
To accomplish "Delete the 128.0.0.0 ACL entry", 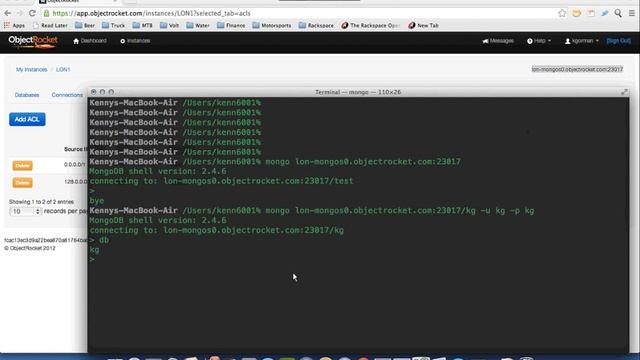I will [x=22, y=182].
